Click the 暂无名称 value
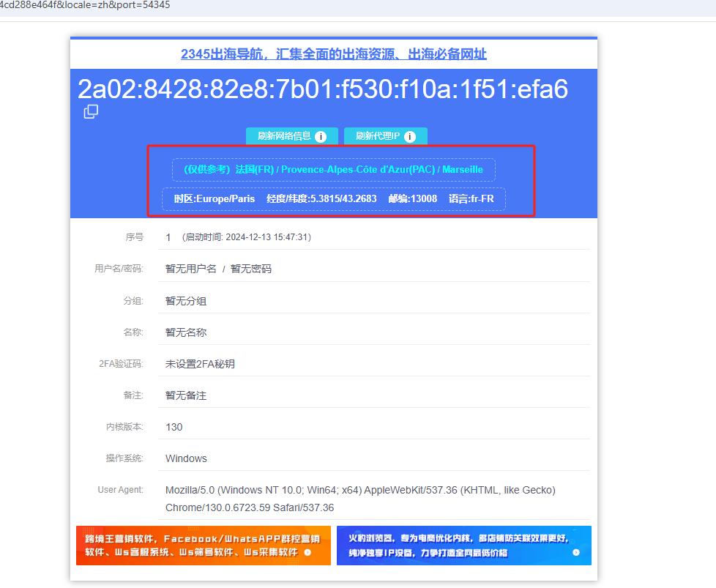 coord(186,332)
